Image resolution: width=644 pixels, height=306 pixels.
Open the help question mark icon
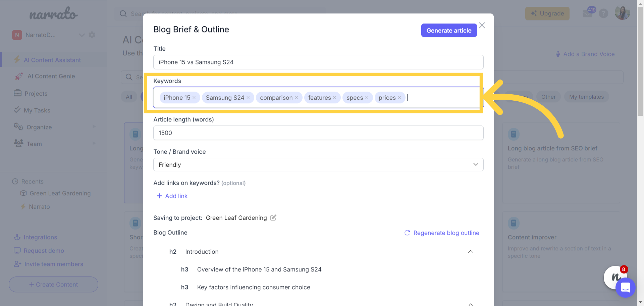point(604,13)
